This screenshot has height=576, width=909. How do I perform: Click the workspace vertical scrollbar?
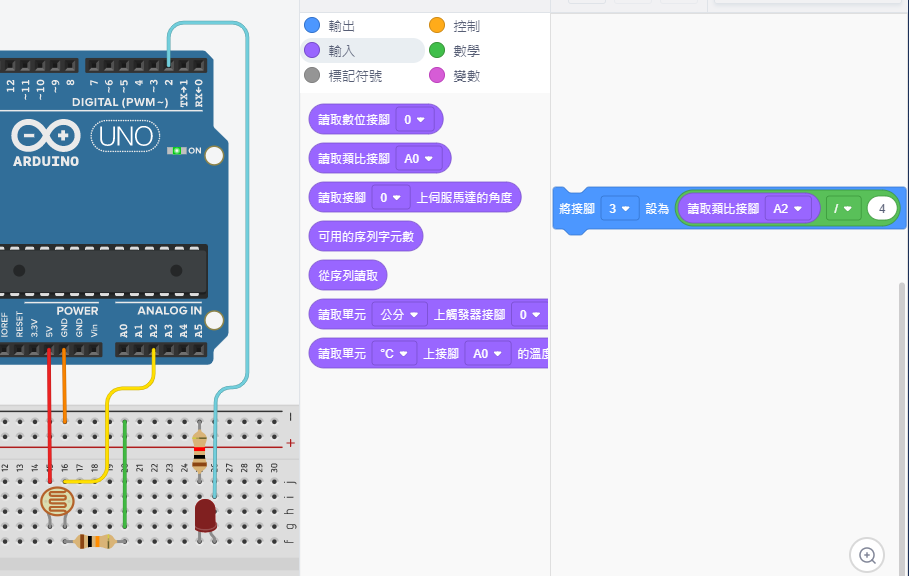coord(903,400)
